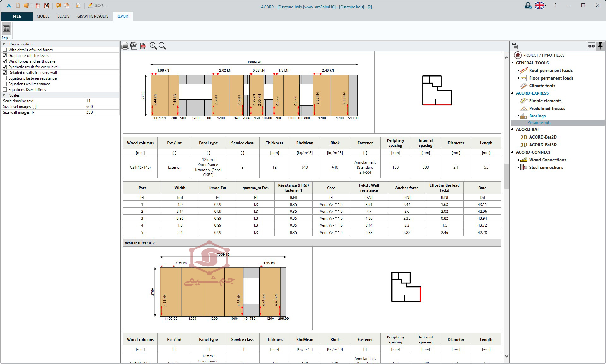Click the cascading windows icon
The width and height of the screenshot is (606, 364).
(67, 5)
